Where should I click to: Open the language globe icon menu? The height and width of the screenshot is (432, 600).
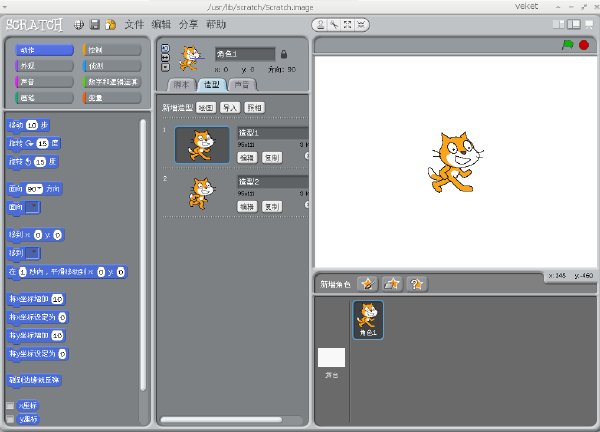coord(79,25)
